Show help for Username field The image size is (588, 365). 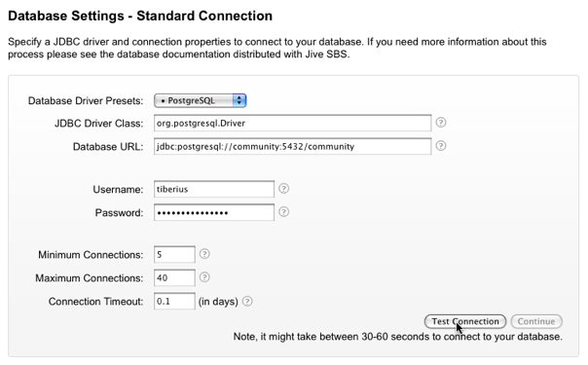(284, 189)
